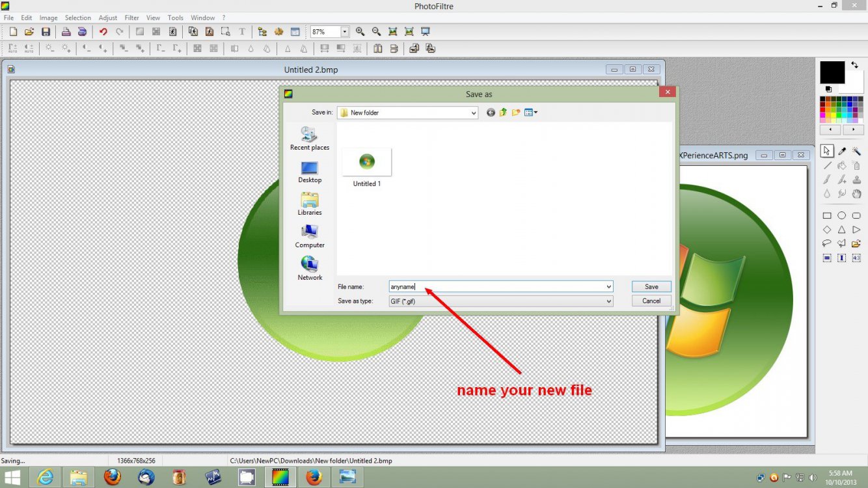This screenshot has height=488, width=868.
Task: Open File Explorer from the taskbar
Action: 79,478
